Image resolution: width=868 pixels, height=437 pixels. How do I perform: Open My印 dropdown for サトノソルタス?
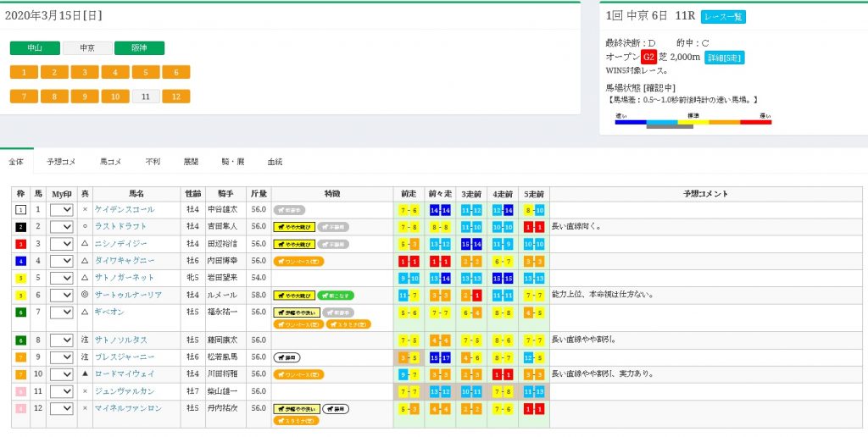pyautogui.click(x=61, y=340)
